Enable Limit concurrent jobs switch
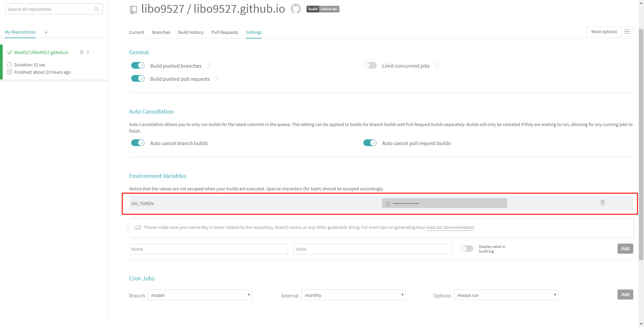Screen dimensions: 644x327 (370, 65)
